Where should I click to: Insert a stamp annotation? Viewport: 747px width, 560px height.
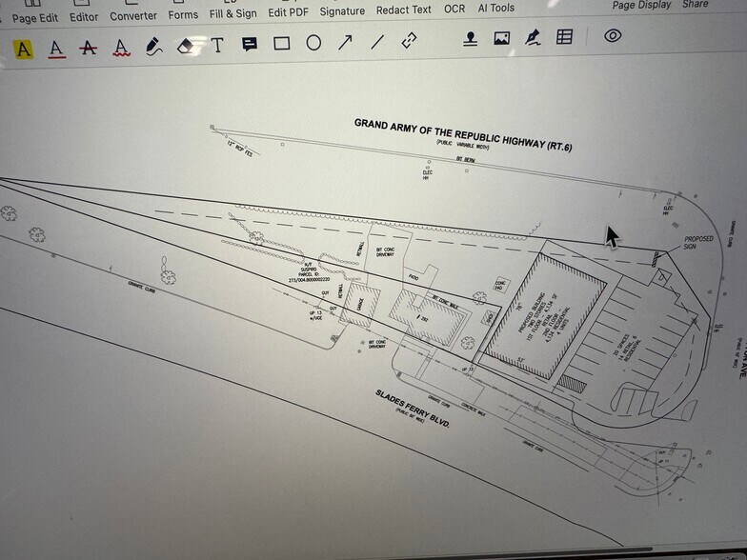(x=470, y=39)
